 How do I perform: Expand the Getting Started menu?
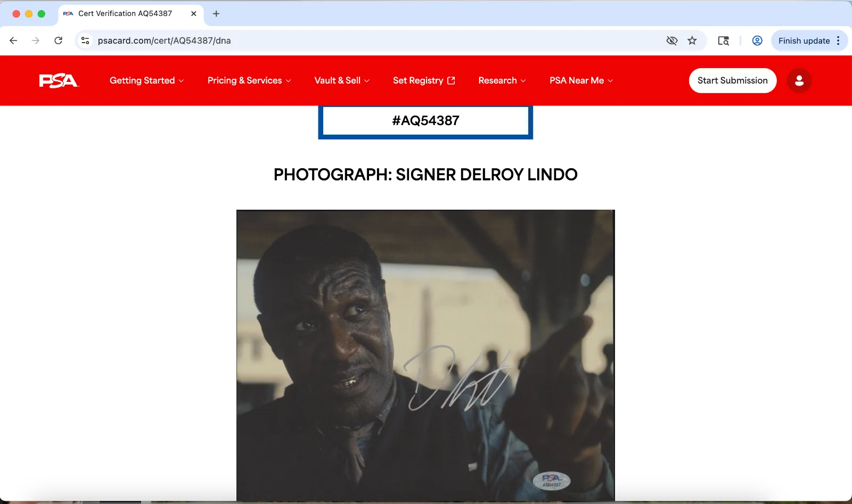click(146, 80)
